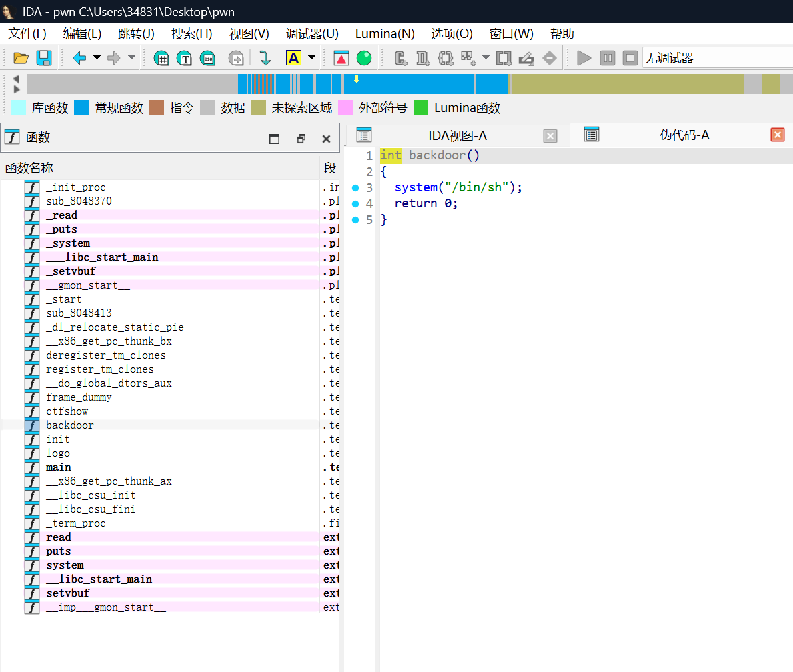The width and height of the screenshot is (793, 672).
Task: Click the text search 'T' round icon
Action: 185,58
